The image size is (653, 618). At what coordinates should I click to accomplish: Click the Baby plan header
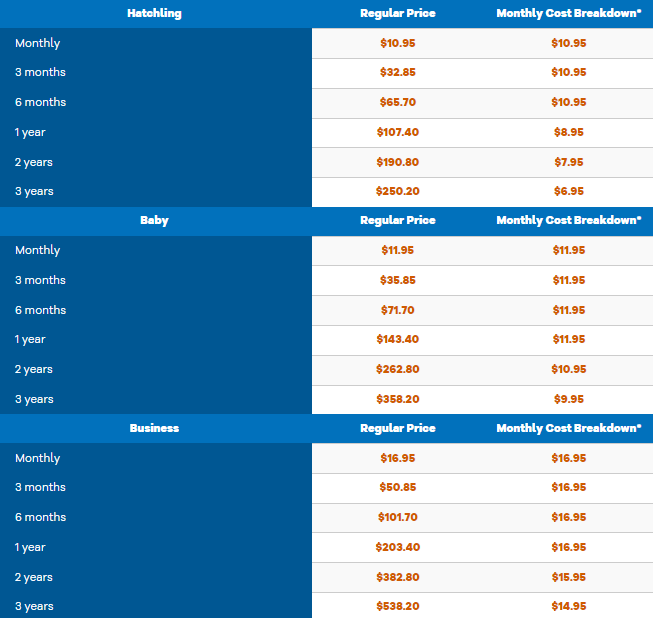[x=154, y=220]
